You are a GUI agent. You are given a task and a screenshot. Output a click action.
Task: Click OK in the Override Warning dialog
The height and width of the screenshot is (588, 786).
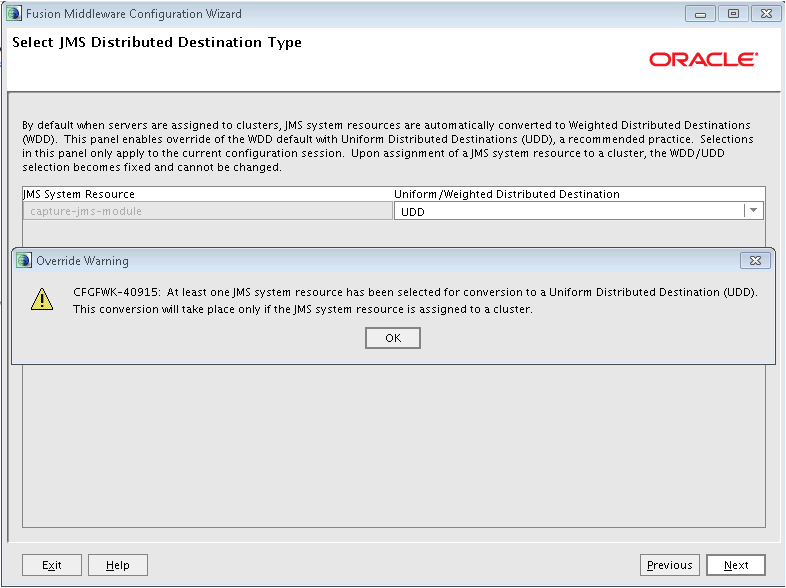point(392,338)
